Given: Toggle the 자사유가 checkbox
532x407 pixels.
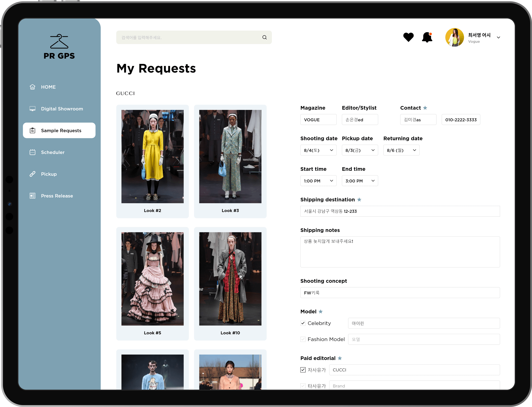Looking at the screenshot, I should pos(303,370).
